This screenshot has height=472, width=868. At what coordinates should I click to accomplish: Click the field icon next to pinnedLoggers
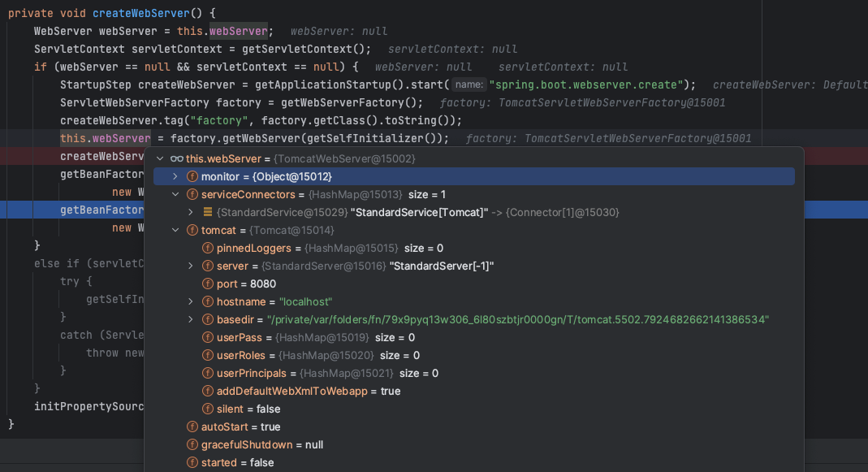click(x=208, y=249)
